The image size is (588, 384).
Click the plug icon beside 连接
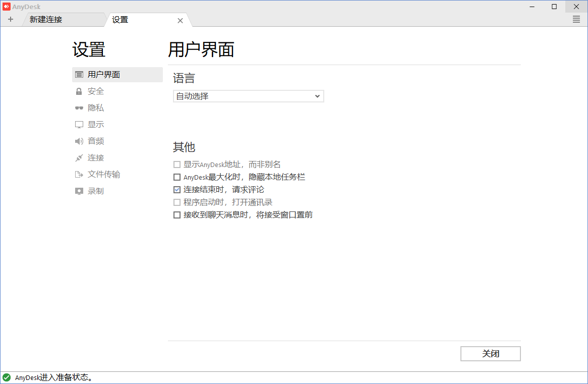79,157
